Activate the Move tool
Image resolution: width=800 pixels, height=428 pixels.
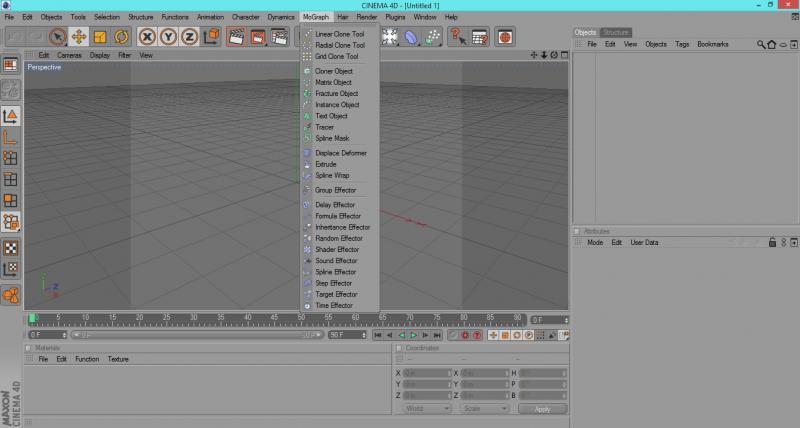pos(79,37)
